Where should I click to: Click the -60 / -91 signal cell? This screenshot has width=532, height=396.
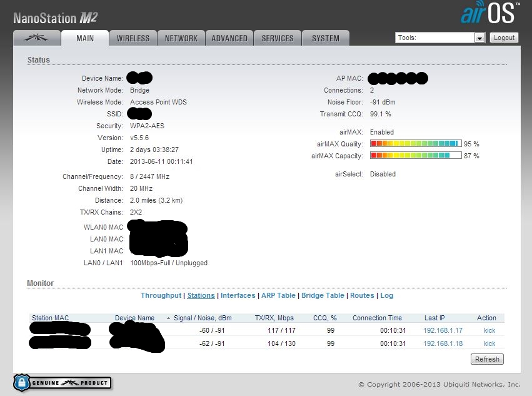(x=212, y=330)
